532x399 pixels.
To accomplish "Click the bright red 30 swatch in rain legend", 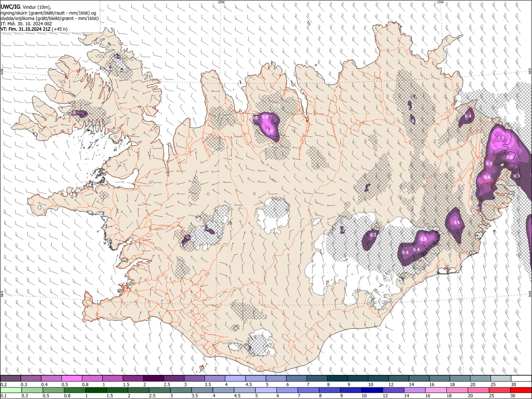I will (521, 390).
